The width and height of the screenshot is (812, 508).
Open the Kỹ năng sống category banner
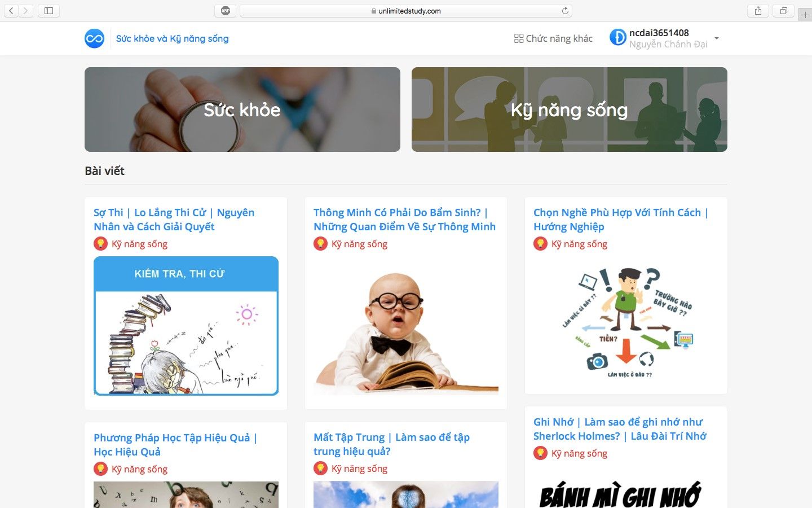coord(570,110)
